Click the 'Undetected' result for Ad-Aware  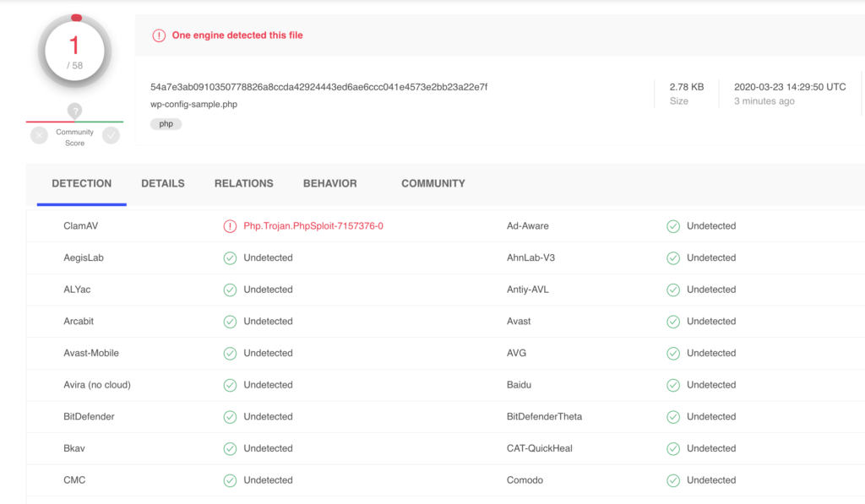tap(711, 226)
